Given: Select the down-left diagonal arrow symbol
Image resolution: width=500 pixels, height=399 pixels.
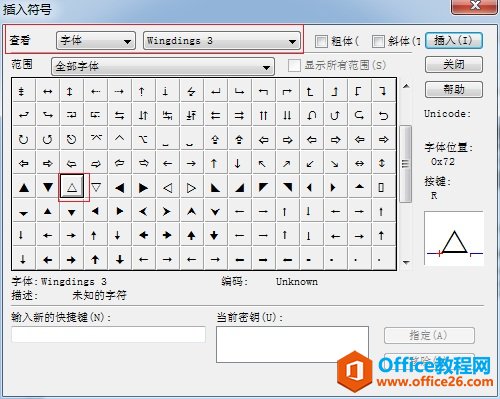Looking at the screenshot, I should coord(311,163).
